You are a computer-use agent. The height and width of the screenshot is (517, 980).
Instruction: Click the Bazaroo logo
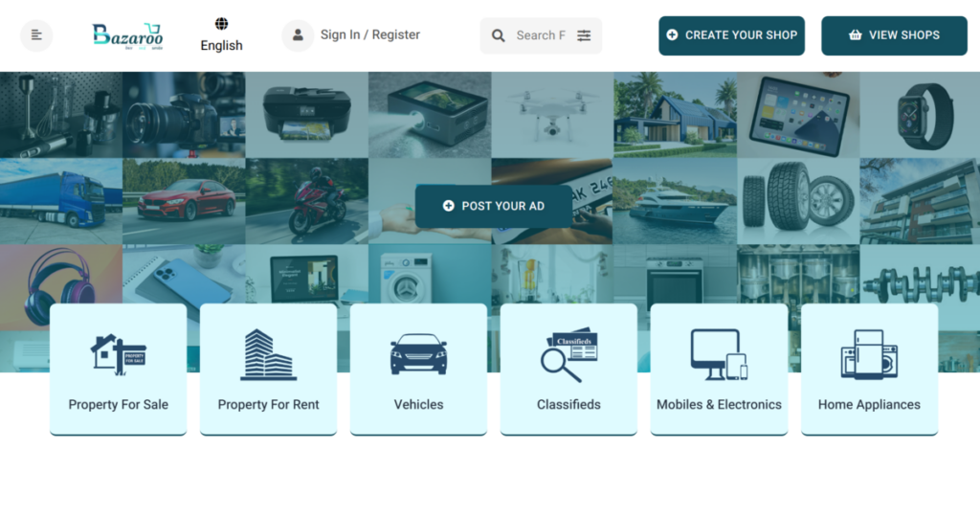click(x=127, y=35)
